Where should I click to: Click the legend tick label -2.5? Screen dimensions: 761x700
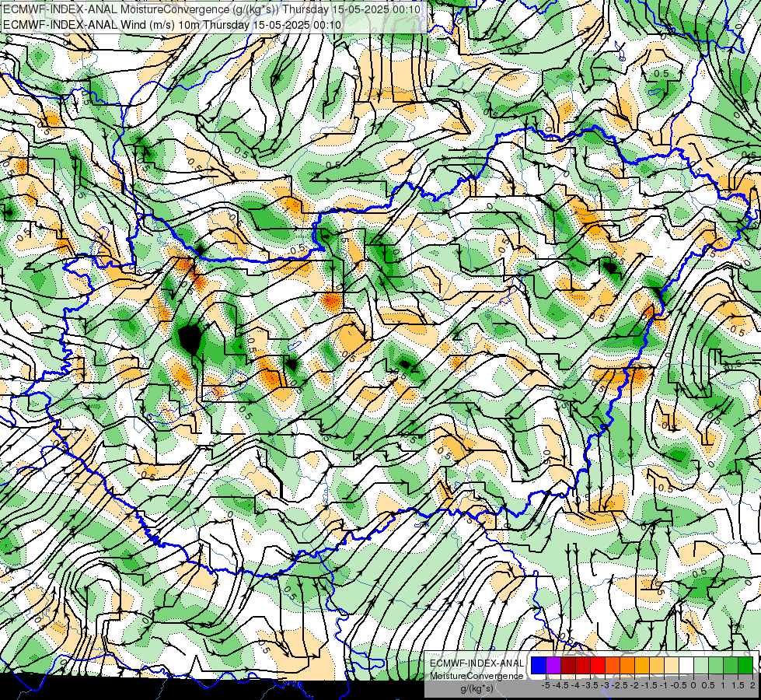620,685
